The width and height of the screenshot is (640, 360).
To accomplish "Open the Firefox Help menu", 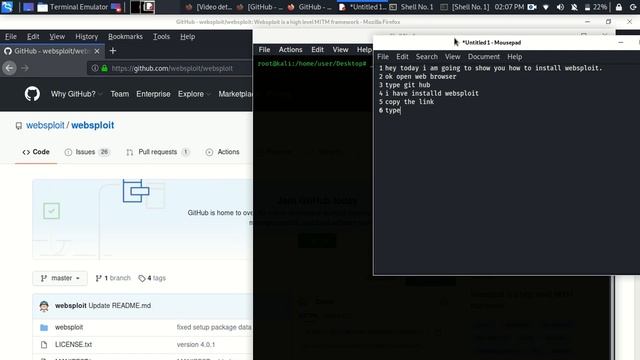I will (187, 36).
